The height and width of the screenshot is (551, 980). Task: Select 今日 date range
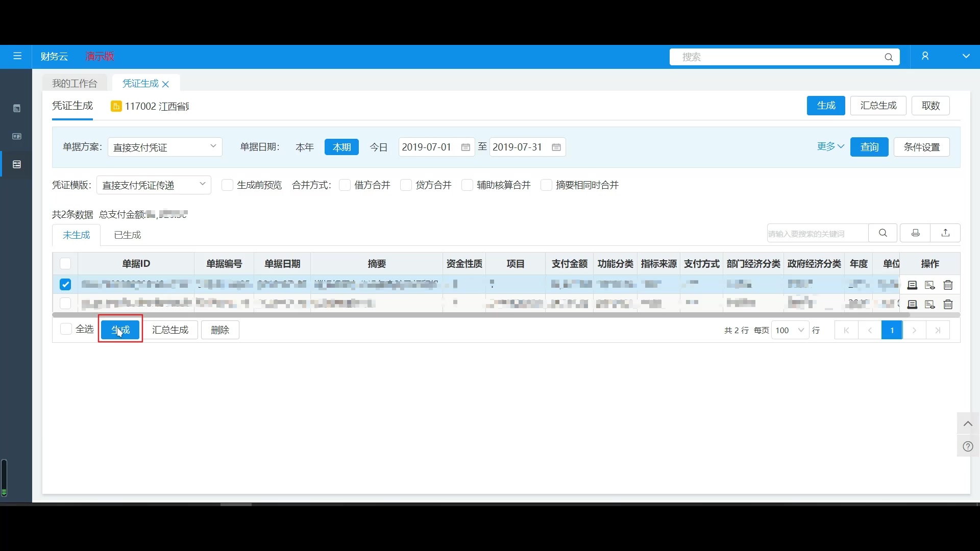(x=379, y=147)
